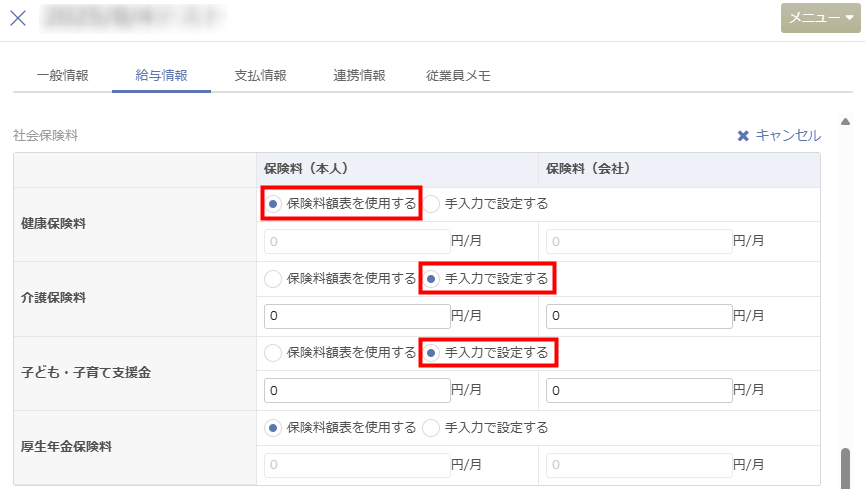Select 手入力で設定する for 健康保険料
This screenshot has width=865, height=489.
(x=432, y=204)
